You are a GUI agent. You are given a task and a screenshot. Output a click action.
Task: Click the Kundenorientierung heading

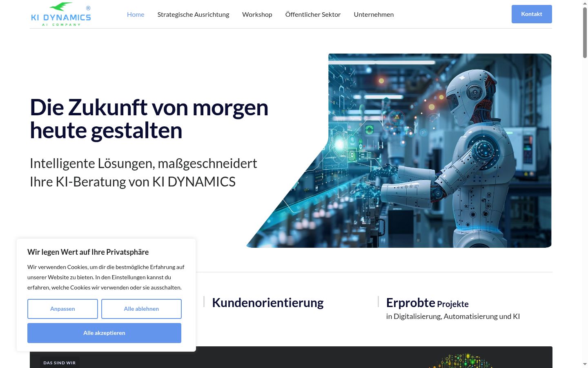coord(268,303)
